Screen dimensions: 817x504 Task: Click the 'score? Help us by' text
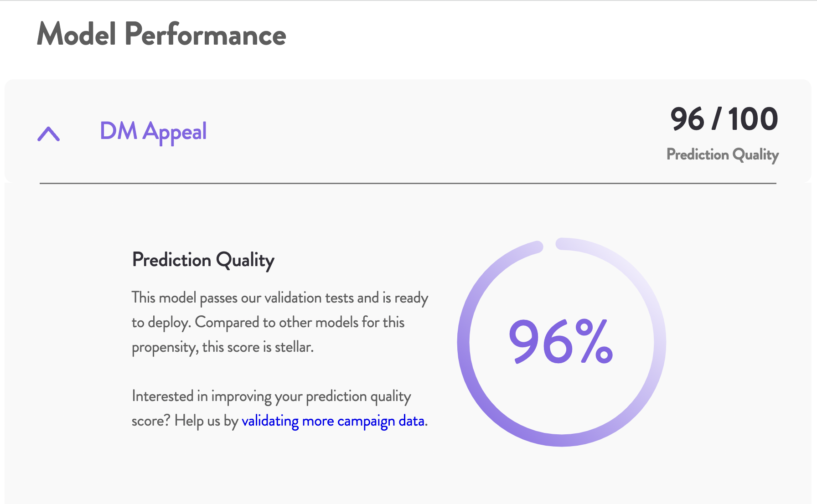click(185, 421)
